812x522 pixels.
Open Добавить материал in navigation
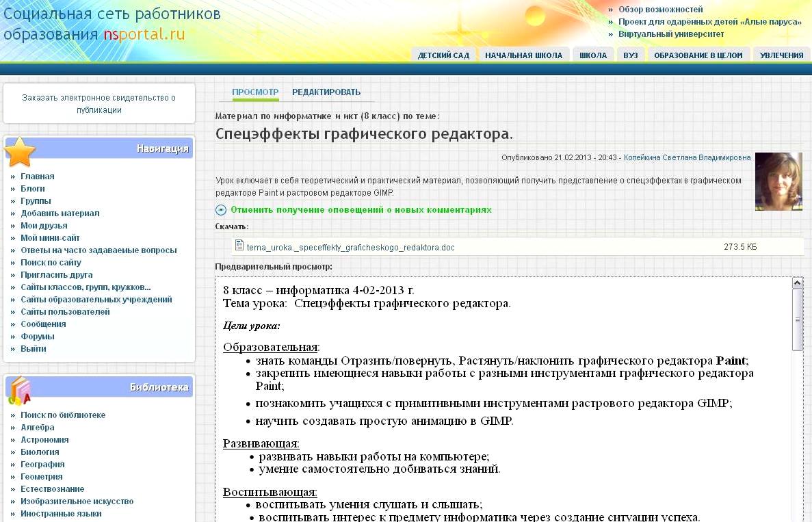60,213
